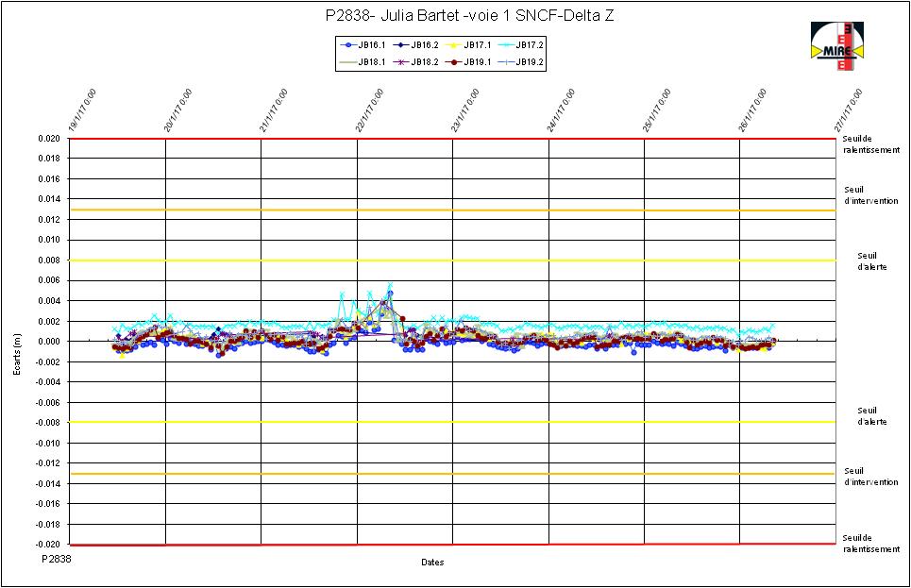
Task: Click the 0.004 y-axis value
Action: pyautogui.click(x=49, y=301)
